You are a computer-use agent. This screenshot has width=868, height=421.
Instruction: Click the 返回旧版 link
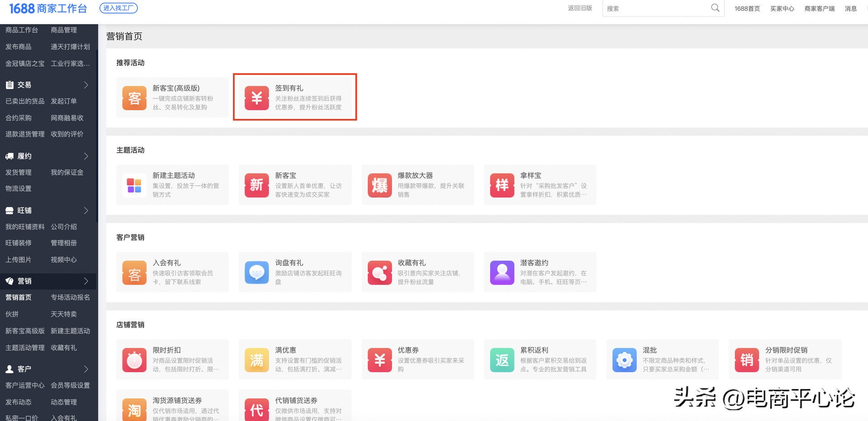(580, 8)
